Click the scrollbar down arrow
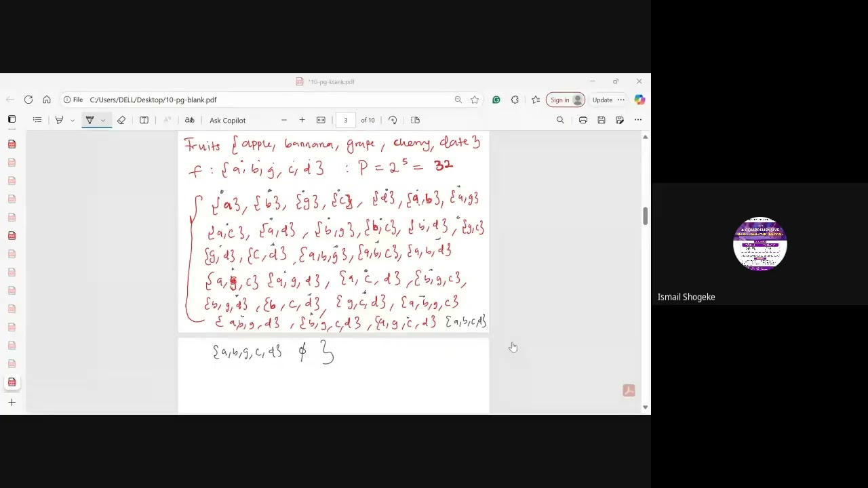The image size is (868, 488). coord(645,407)
